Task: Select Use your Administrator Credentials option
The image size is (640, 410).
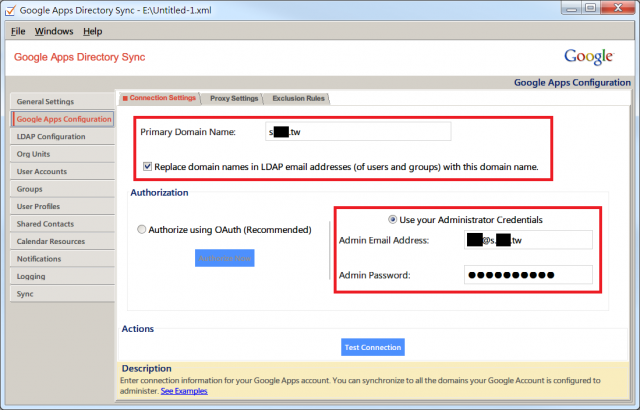Action: (x=392, y=219)
